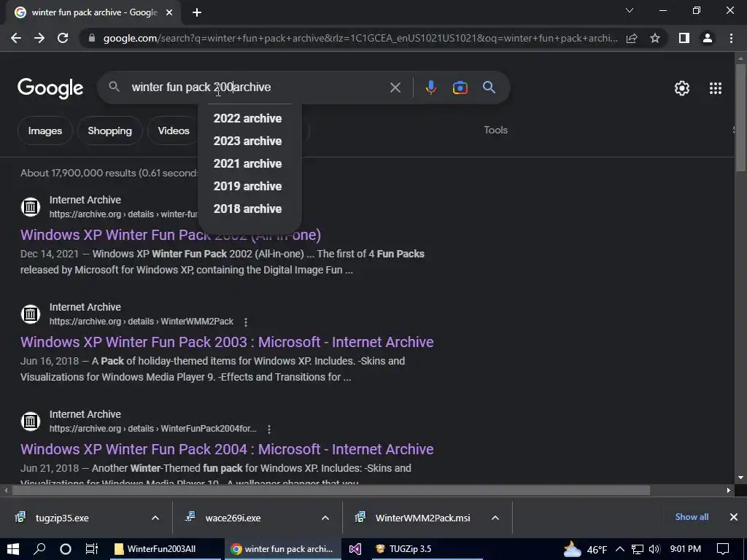747x560 pixels.
Task: Reload the current page
Action: (63, 38)
